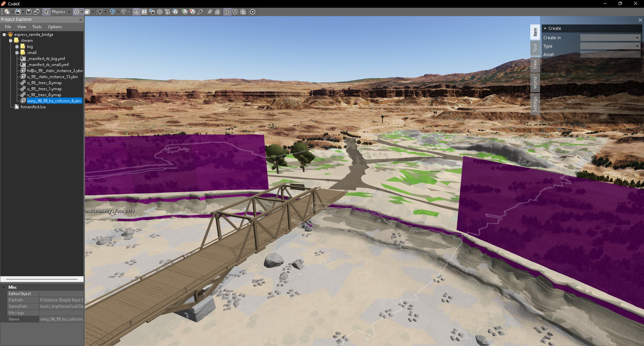Open the Physics mode dropdown
The width and height of the screenshot is (644, 346).
point(69,12)
